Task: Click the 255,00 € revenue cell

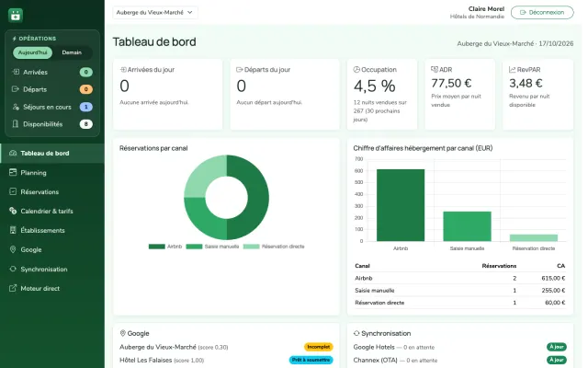Action: click(553, 291)
